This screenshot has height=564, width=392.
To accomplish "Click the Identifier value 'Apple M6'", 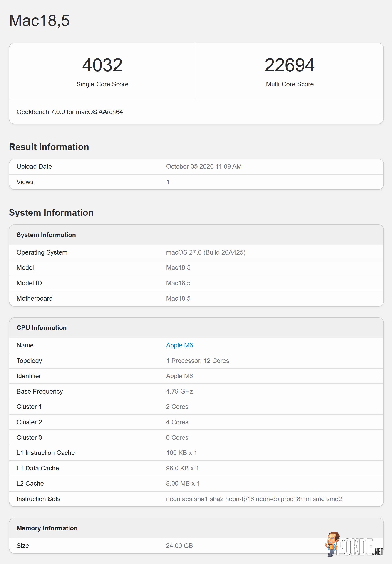I will coord(179,376).
